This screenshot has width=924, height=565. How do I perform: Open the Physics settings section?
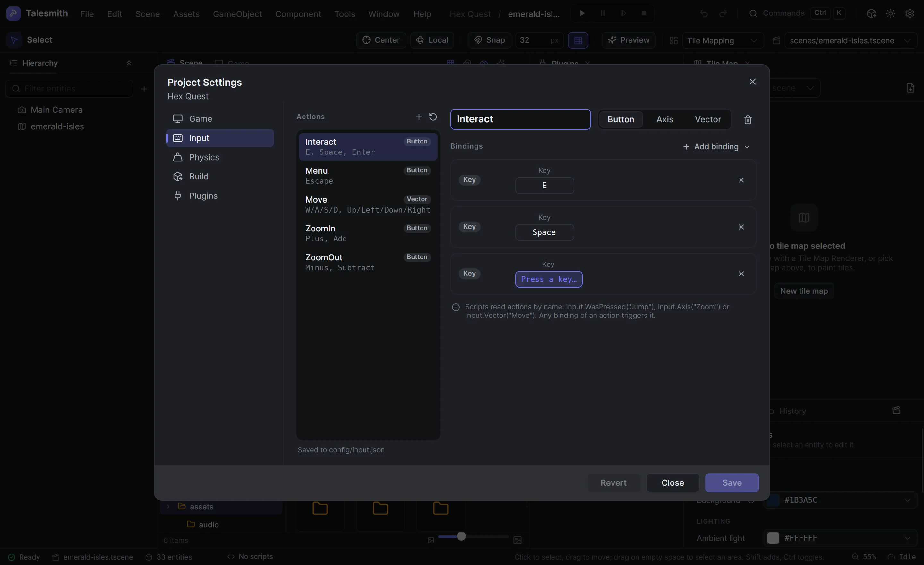[220, 157]
